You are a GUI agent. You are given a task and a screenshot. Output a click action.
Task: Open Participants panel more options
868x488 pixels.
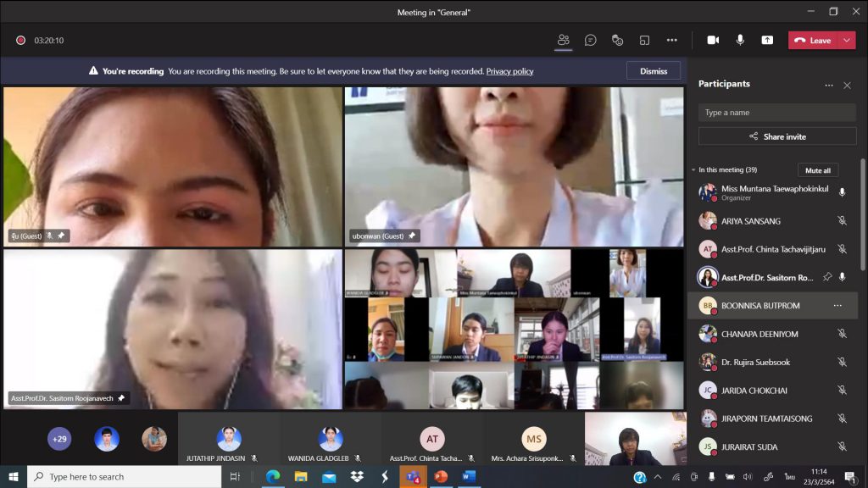829,86
